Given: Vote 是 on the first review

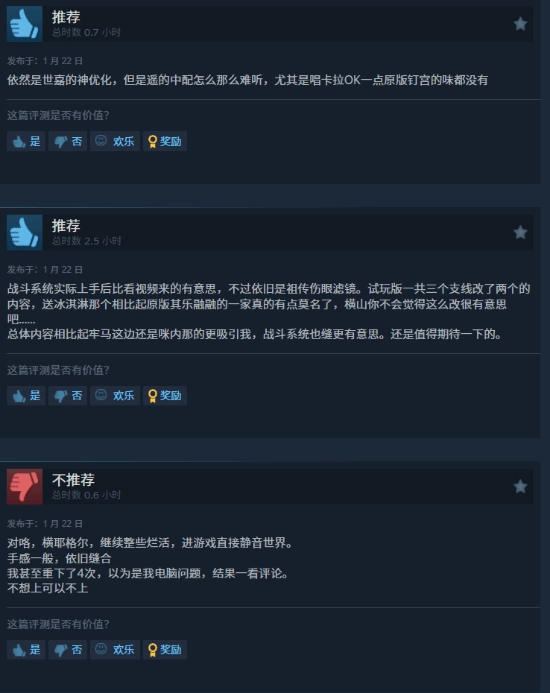Looking at the screenshot, I should pyautogui.click(x=26, y=141).
